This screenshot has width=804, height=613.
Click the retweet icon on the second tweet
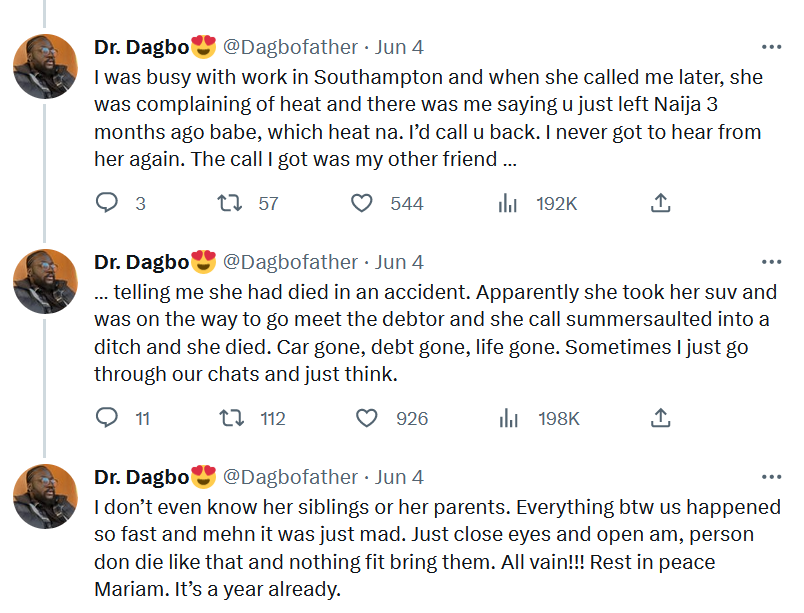click(x=230, y=419)
